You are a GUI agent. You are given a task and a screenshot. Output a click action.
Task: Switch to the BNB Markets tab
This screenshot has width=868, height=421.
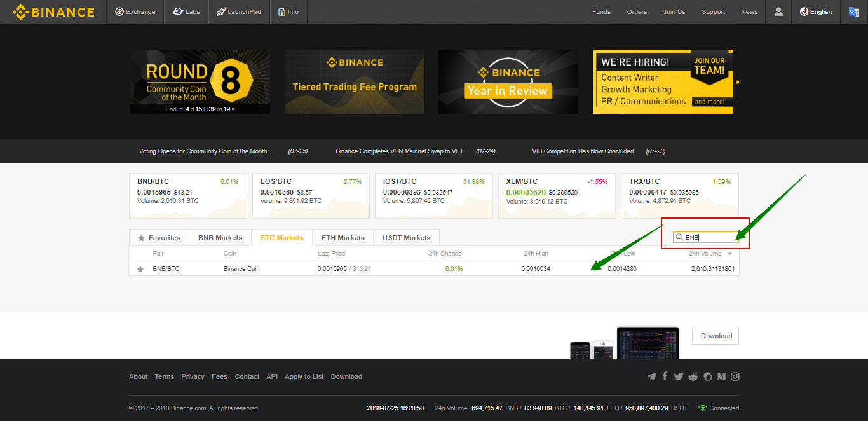(220, 238)
